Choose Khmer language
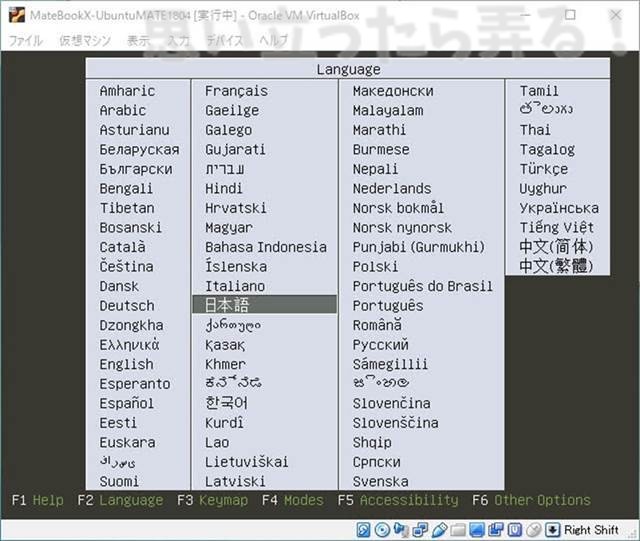Screen dimensions: 640x541 225,364
